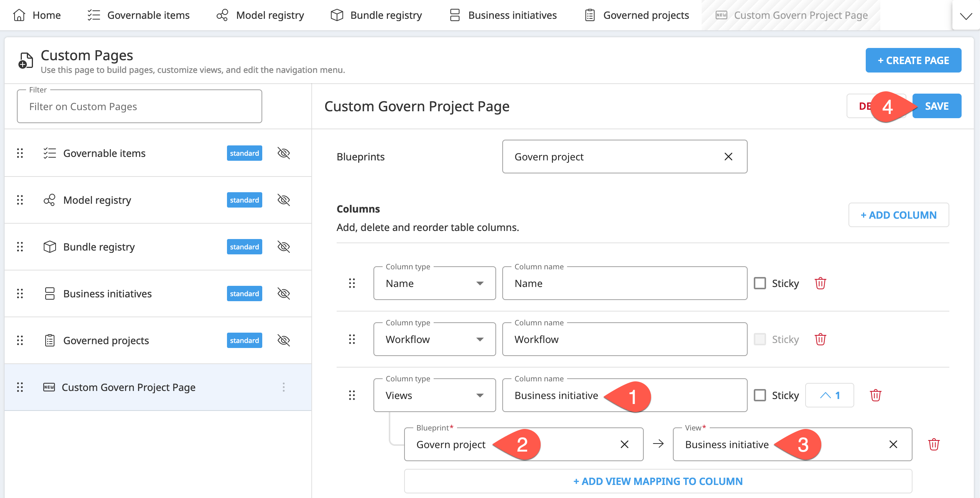
Task: Grab the drag handle for the Workflow column
Action: (x=352, y=339)
